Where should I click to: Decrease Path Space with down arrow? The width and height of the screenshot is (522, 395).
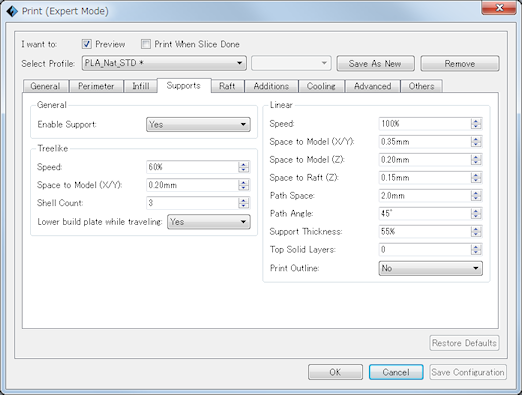point(476,198)
